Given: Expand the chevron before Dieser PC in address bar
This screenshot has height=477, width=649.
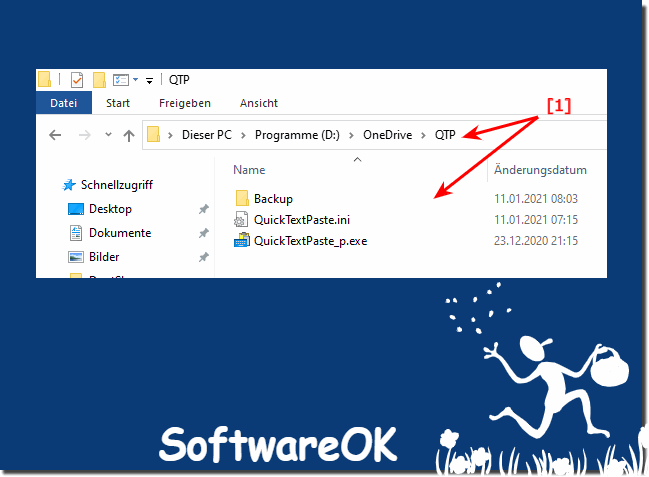Looking at the screenshot, I should (170, 135).
